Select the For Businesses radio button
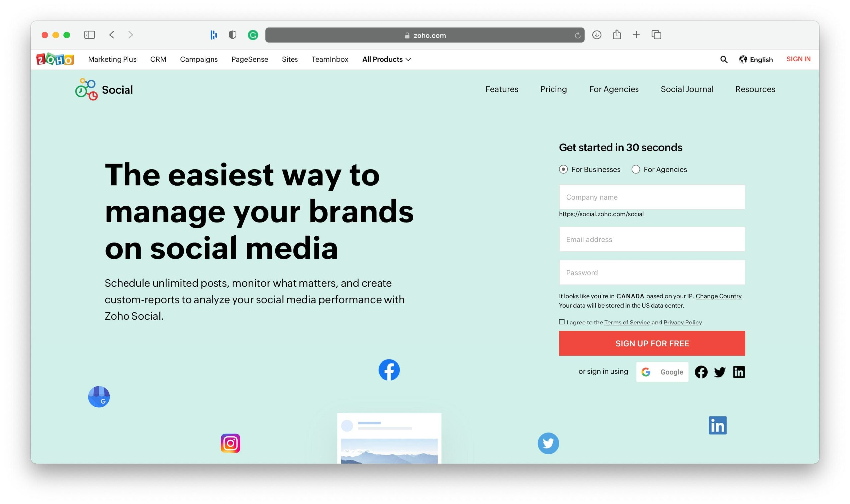 click(x=563, y=169)
